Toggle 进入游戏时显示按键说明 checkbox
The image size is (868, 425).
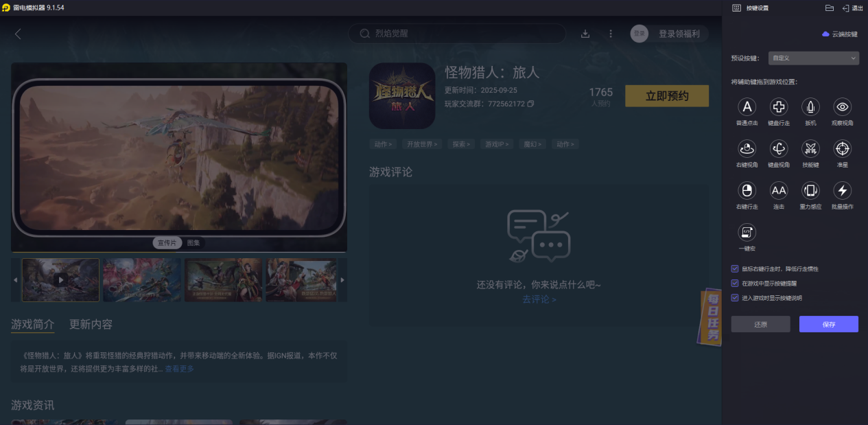735,298
